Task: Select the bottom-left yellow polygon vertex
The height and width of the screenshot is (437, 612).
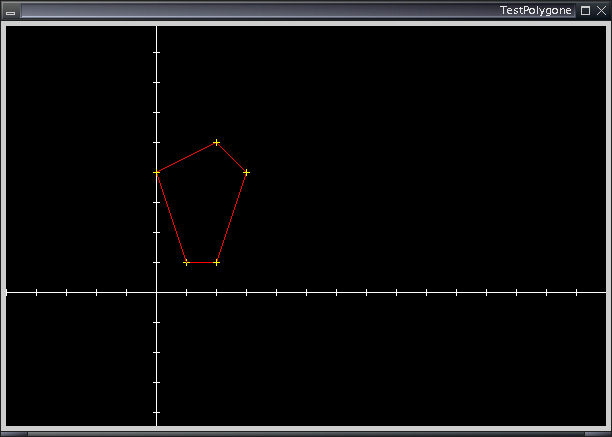Action: pos(187,263)
